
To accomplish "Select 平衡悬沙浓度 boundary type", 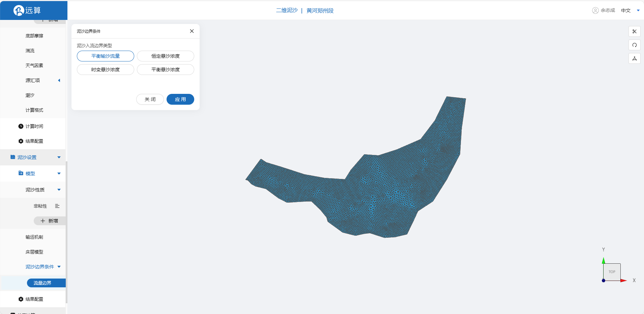I will pos(166,70).
